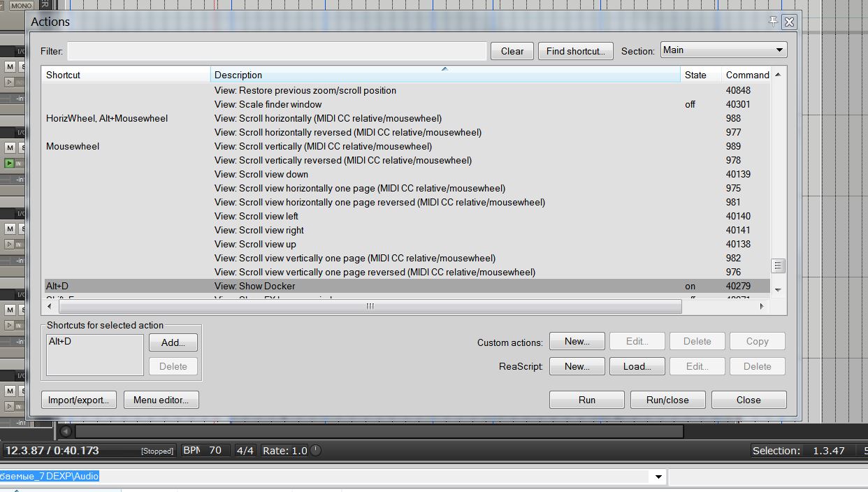This screenshot has width=868, height=492.
Task: Click the timeline scroll-left circular button
Action: (x=65, y=431)
